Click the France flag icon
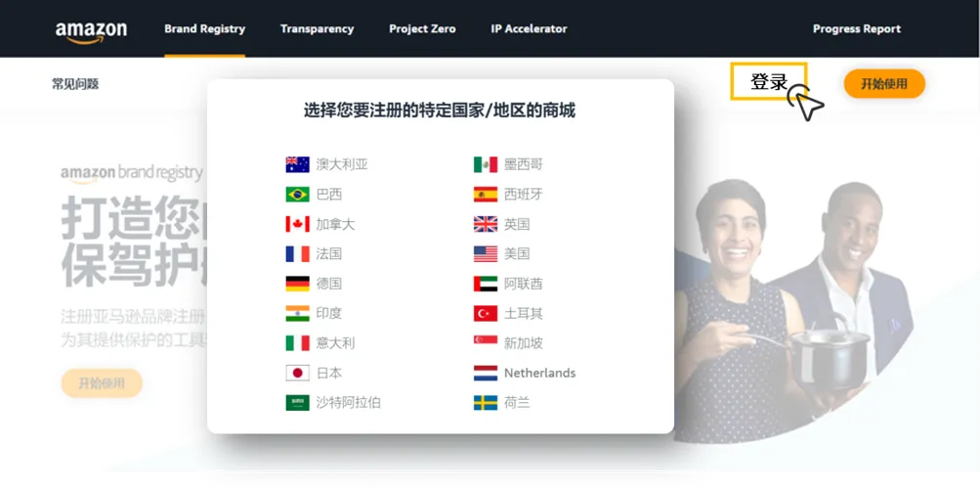 click(x=297, y=254)
